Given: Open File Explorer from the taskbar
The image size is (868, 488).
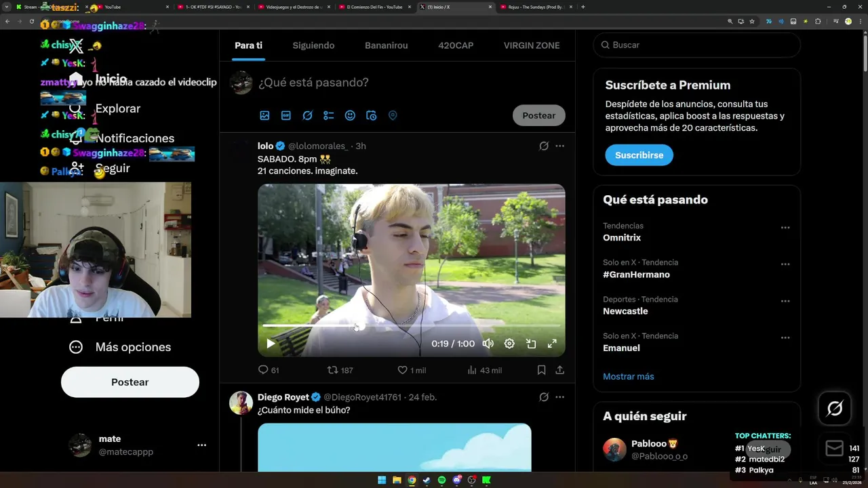Looking at the screenshot, I should pos(397,480).
